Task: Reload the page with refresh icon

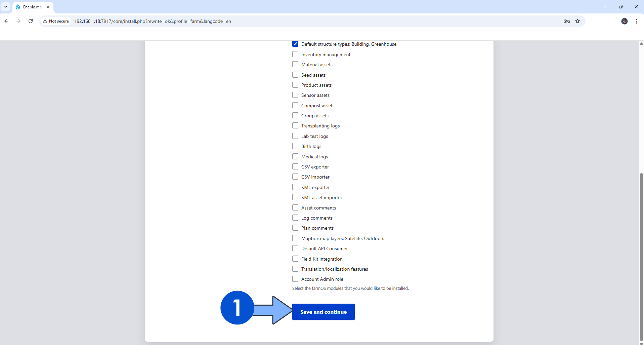Action: (x=31, y=21)
